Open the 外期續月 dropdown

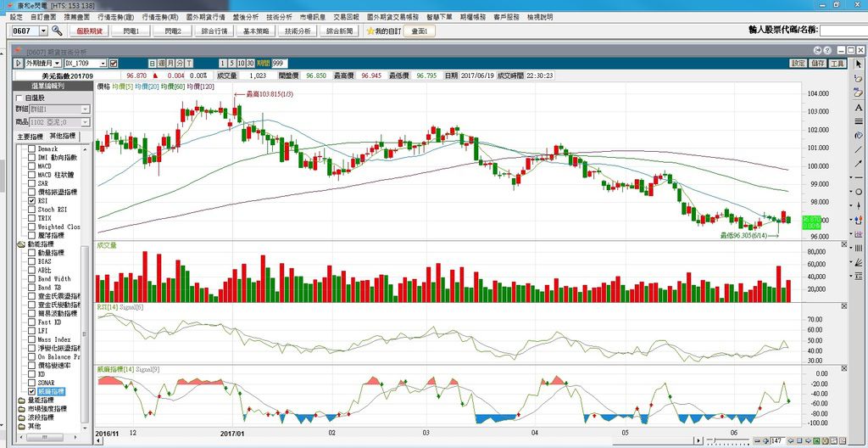point(58,63)
